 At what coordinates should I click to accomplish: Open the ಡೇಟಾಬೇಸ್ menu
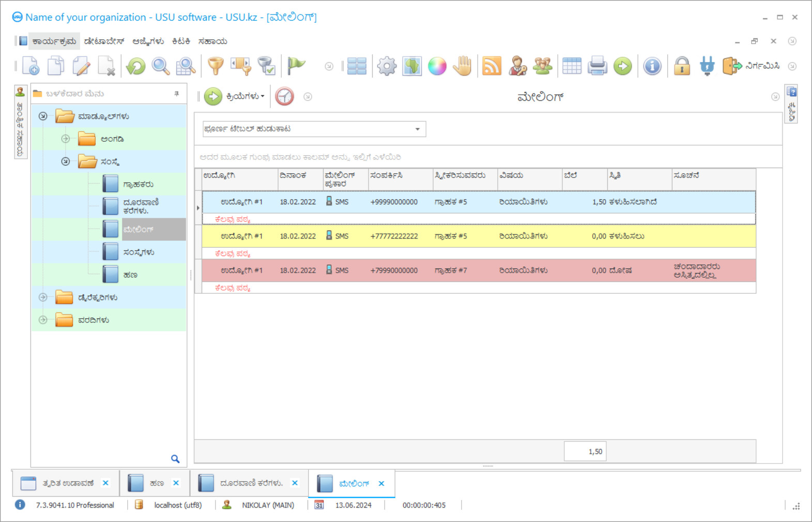pos(104,41)
